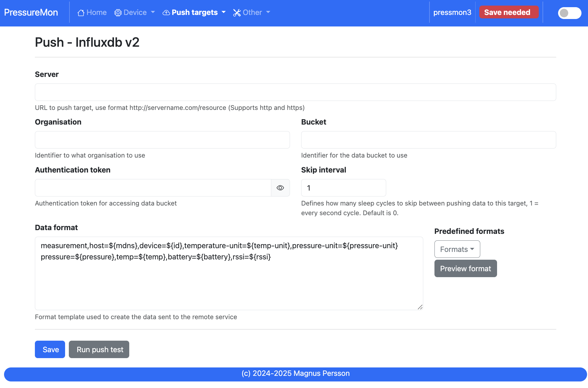The width and height of the screenshot is (588, 388).
Task: Open the predefined Formats dropdown
Action: point(457,249)
